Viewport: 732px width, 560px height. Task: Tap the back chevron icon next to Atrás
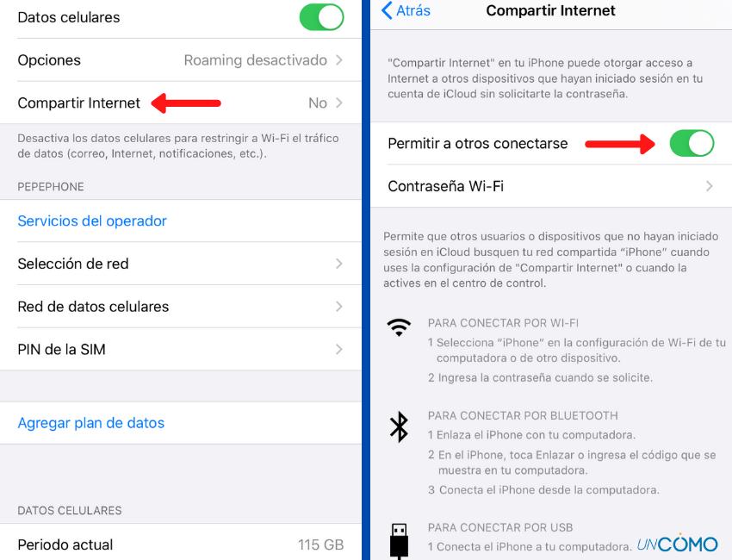click(x=387, y=10)
